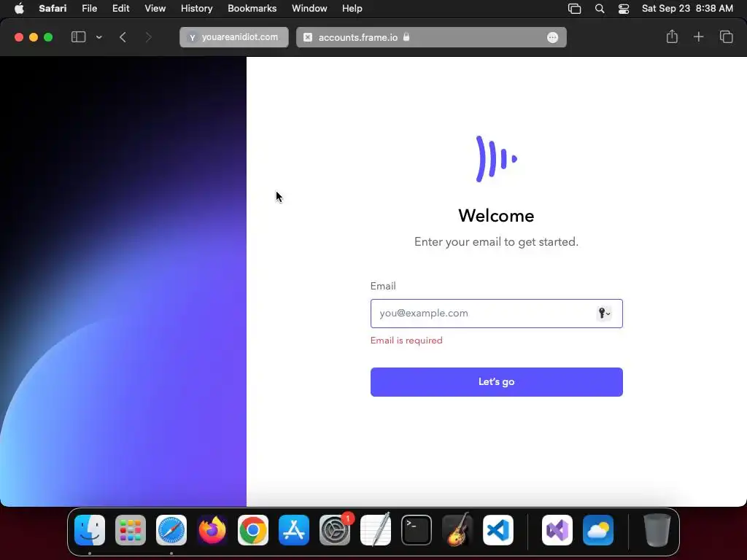Image resolution: width=747 pixels, height=560 pixels.
Task: Open the View menu
Action: pyautogui.click(x=155, y=9)
